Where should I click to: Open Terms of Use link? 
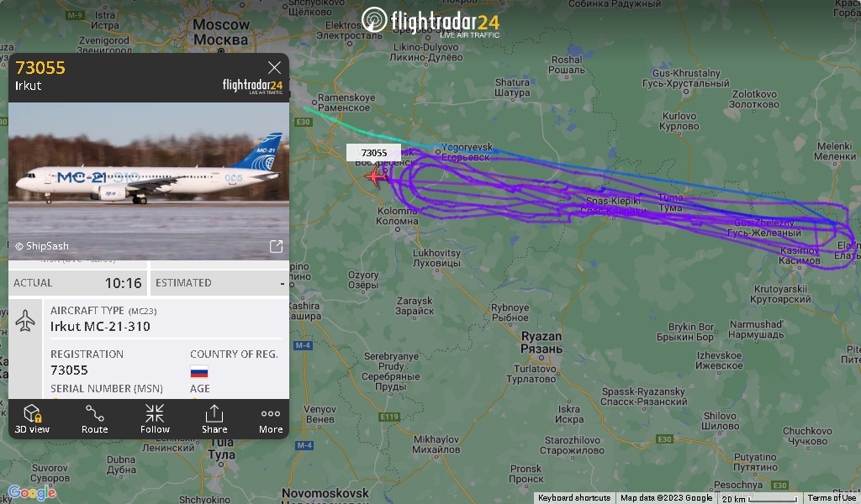[832, 498]
